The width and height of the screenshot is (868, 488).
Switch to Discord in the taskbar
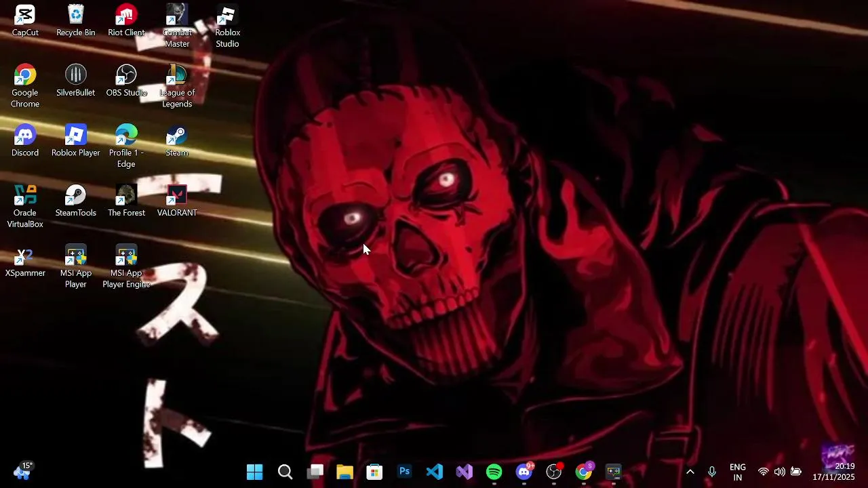point(524,472)
